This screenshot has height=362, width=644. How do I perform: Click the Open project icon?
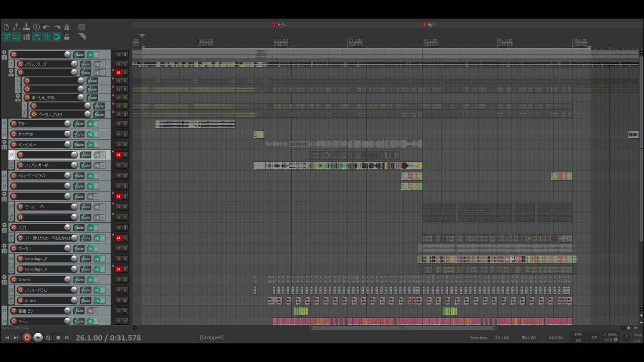16,27
